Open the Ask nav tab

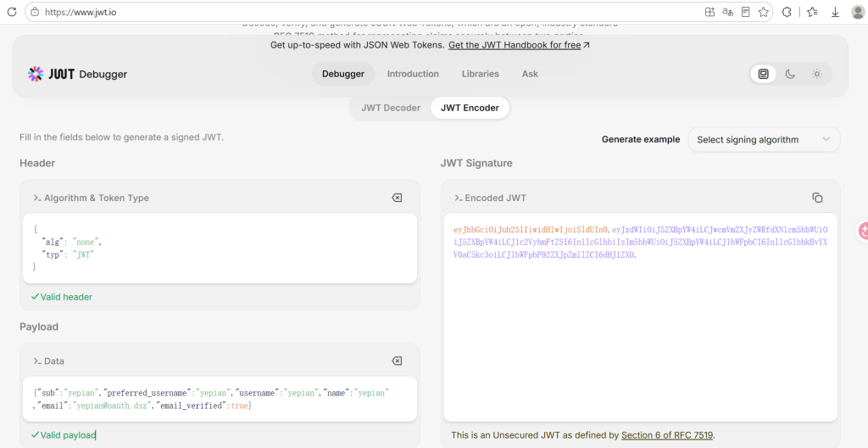[530, 74]
